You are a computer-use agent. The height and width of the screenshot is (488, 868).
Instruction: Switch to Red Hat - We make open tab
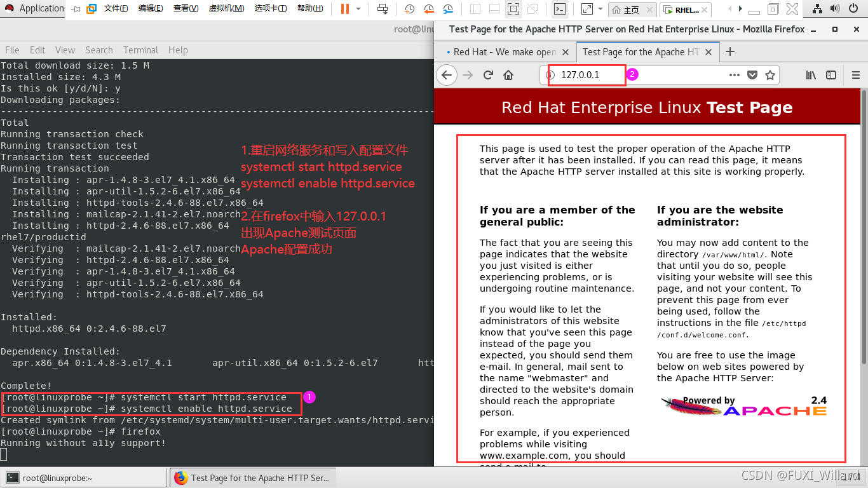[x=505, y=52]
